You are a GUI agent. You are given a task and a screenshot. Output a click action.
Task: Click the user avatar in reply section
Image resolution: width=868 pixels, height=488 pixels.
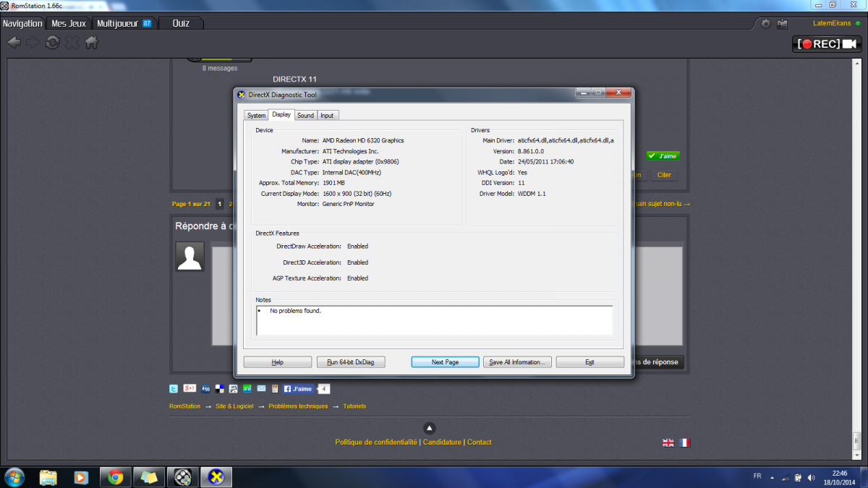[x=190, y=257]
